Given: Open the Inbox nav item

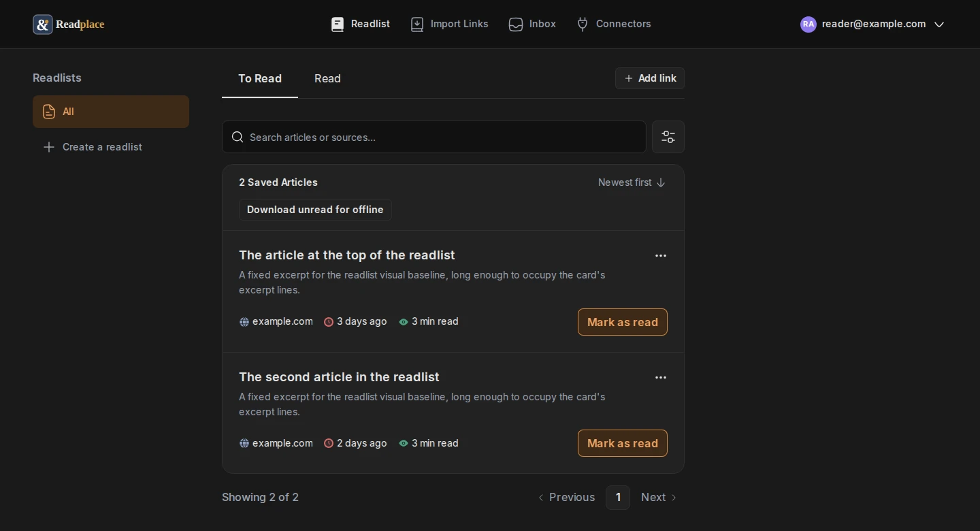Looking at the screenshot, I should [532, 24].
